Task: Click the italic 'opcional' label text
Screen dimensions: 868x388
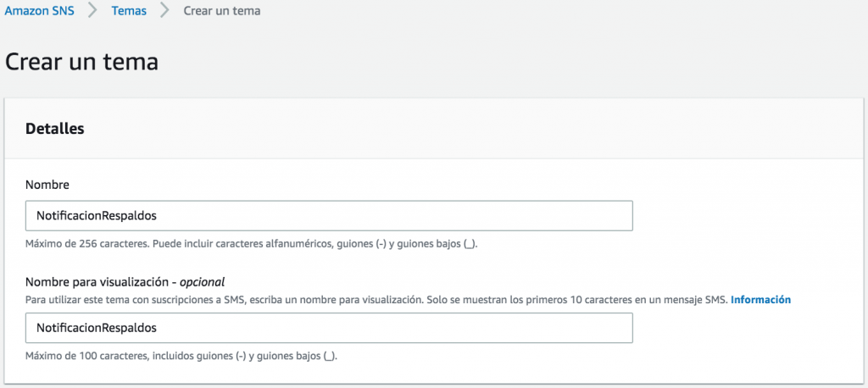Action: coord(208,282)
